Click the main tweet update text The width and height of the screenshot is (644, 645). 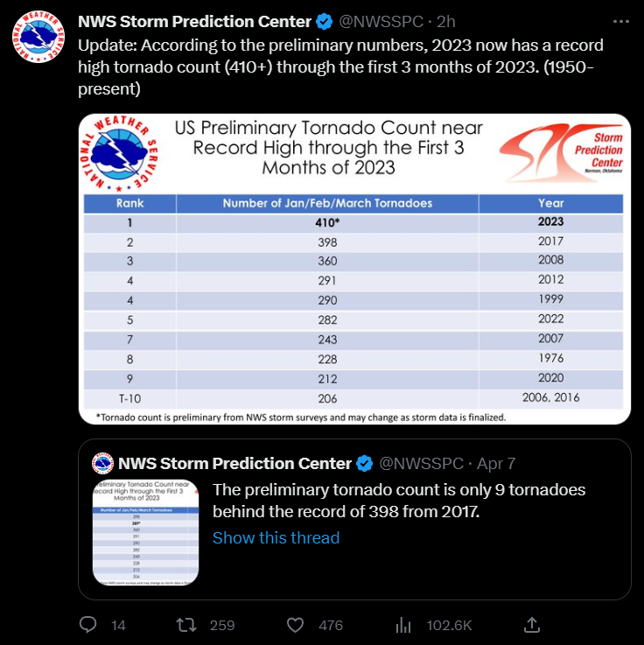coord(341,54)
